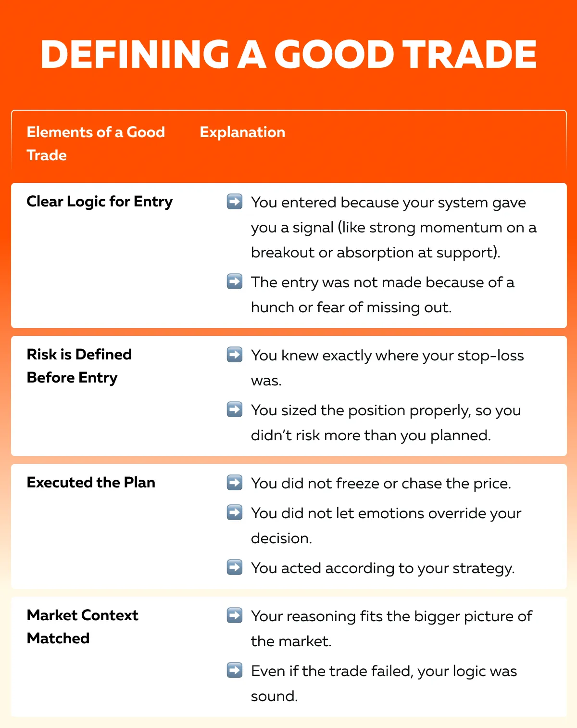Click the "DEFINING A GOOD TRADE" title

click(288, 54)
